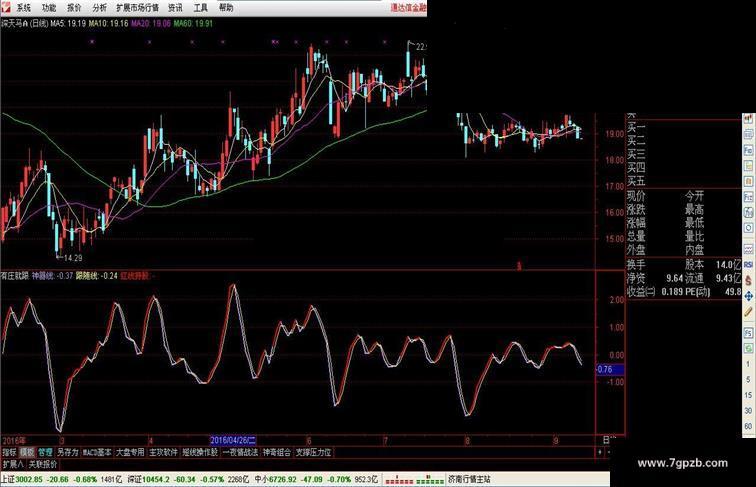Click the tab bar scroll arrow
This screenshot has width=756, height=487.
coord(600,452)
